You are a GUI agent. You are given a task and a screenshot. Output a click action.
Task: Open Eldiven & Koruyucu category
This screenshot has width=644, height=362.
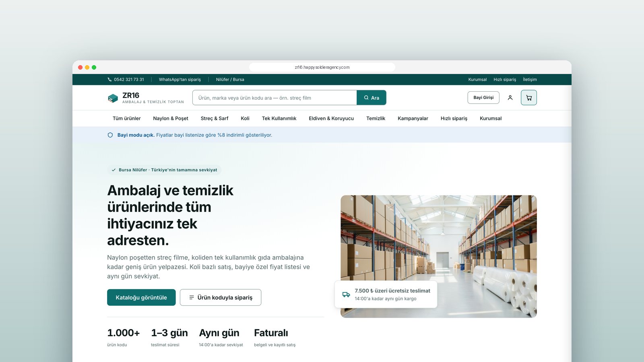click(x=331, y=119)
